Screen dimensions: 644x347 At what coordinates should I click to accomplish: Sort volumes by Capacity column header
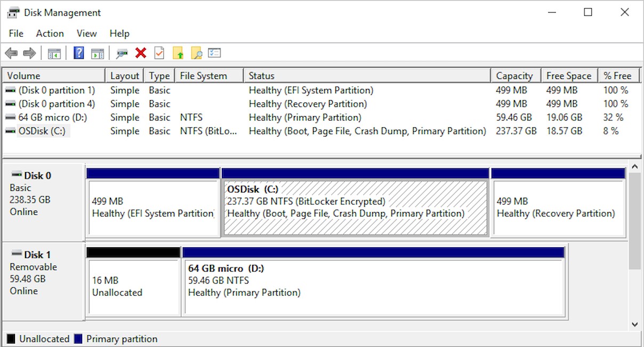point(514,76)
